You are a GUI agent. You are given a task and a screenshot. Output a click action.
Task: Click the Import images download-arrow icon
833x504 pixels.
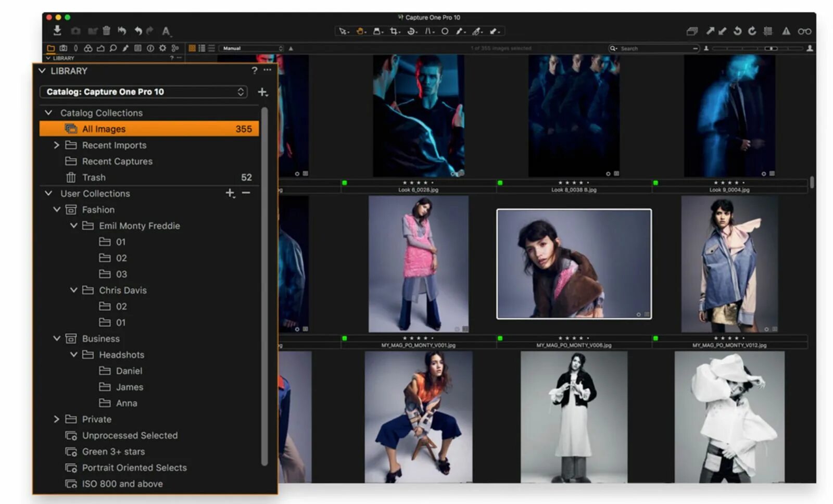[57, 30]
